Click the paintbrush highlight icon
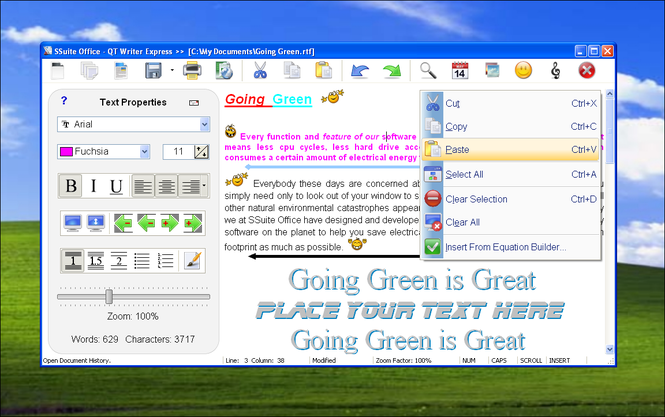Image resolution: width=665 pixels, height=417 pixels. pos(192,260)
